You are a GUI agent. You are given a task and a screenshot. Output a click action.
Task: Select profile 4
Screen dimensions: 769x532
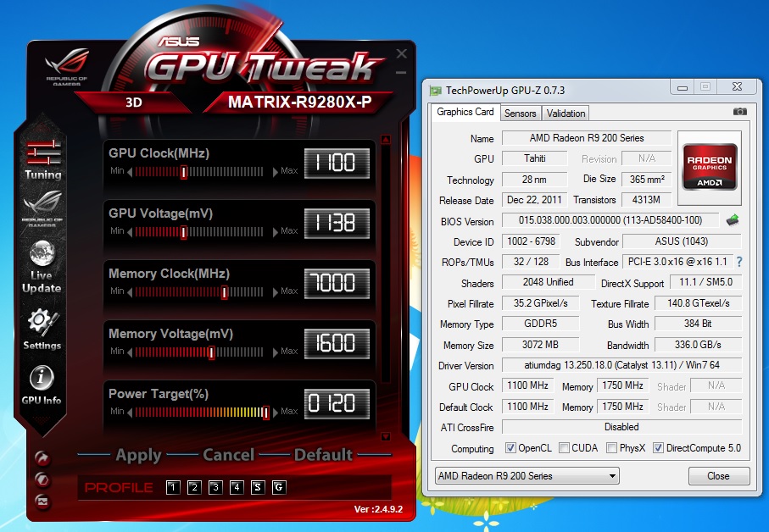(x=237, y=487)
